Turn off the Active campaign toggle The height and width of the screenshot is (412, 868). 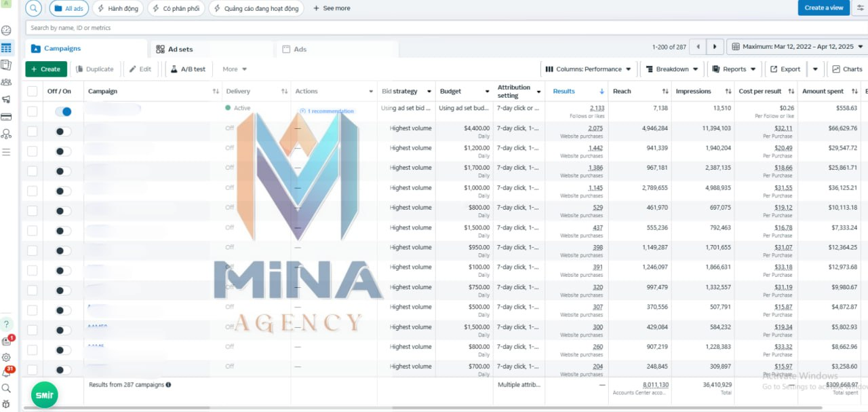(x=63, y=111)
